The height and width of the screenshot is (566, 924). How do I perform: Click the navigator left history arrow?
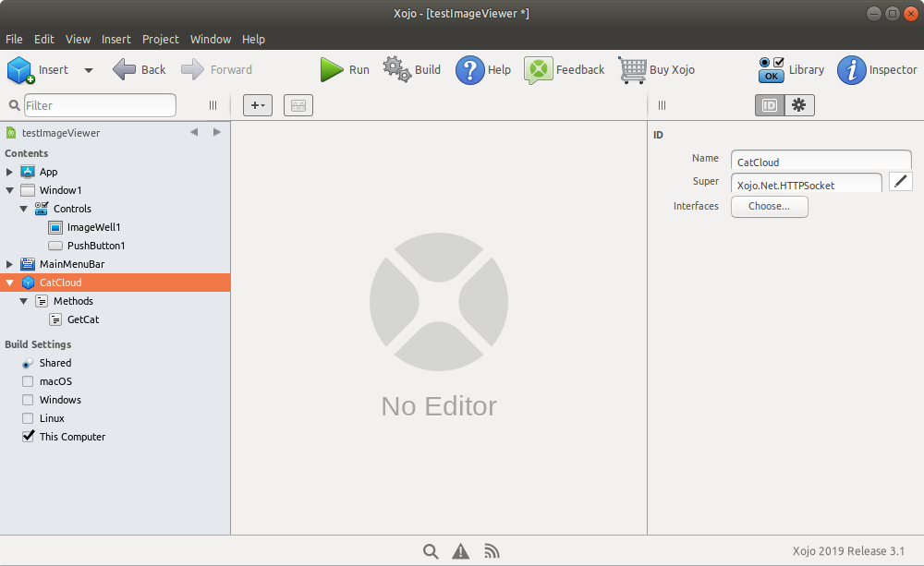[x=194, y=133]
